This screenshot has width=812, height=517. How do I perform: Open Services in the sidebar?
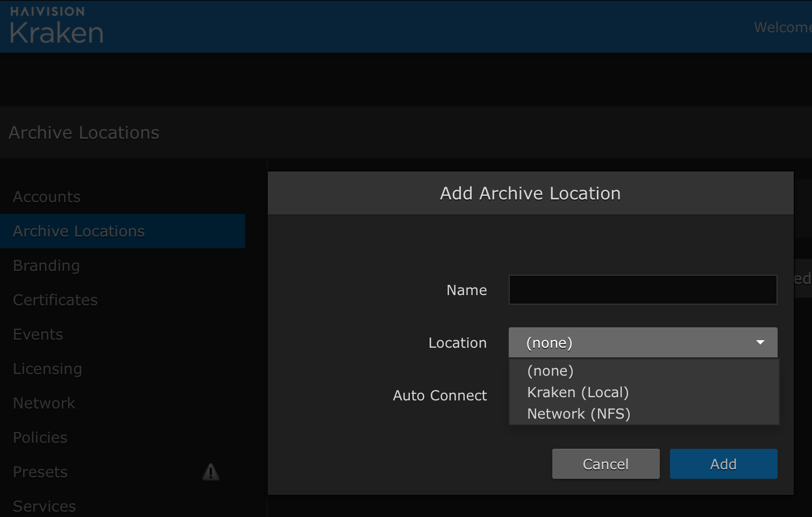point(45,506)
